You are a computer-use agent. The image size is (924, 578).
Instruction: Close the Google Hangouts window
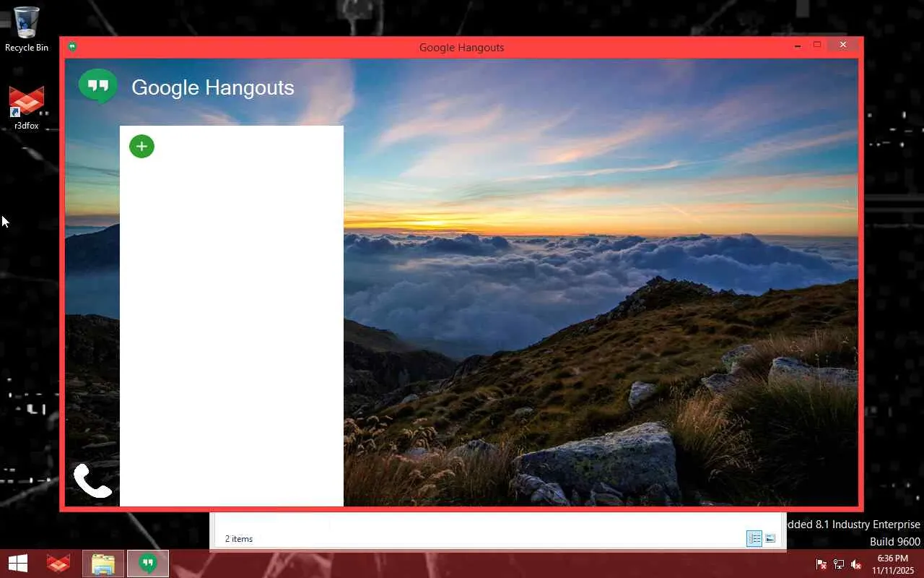point(842,45)
